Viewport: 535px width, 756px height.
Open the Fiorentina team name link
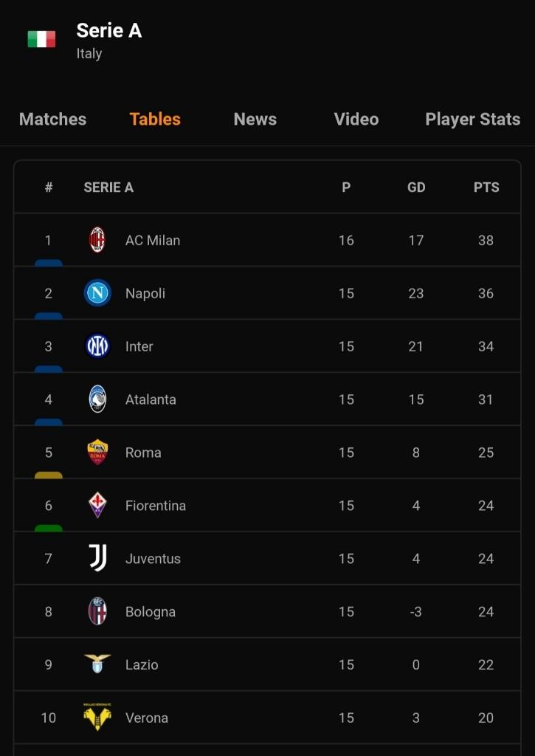click(x=156, y=506)
